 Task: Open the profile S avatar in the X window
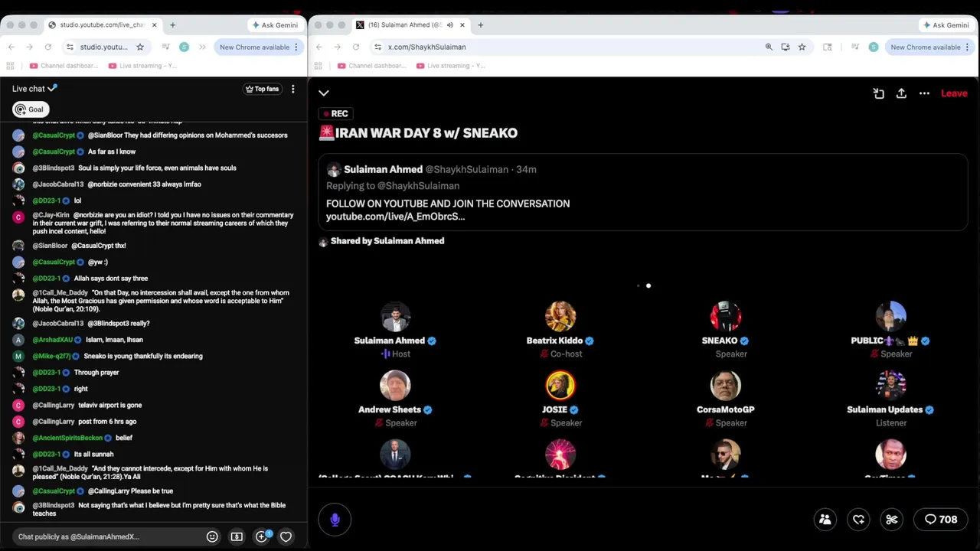pos(874,47)
